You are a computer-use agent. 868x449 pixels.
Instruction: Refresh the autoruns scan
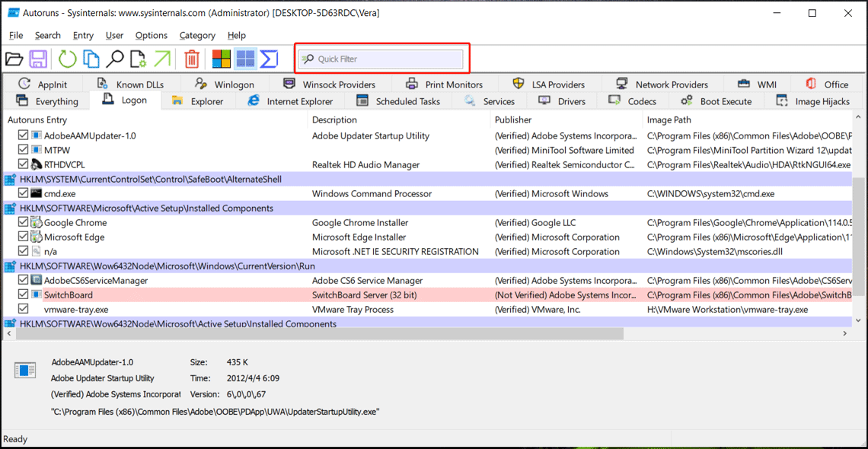(67, 59)
